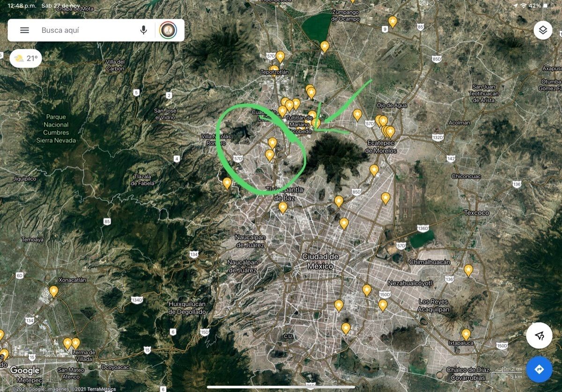Tap the Google logo on the map

tap(24, 370)
